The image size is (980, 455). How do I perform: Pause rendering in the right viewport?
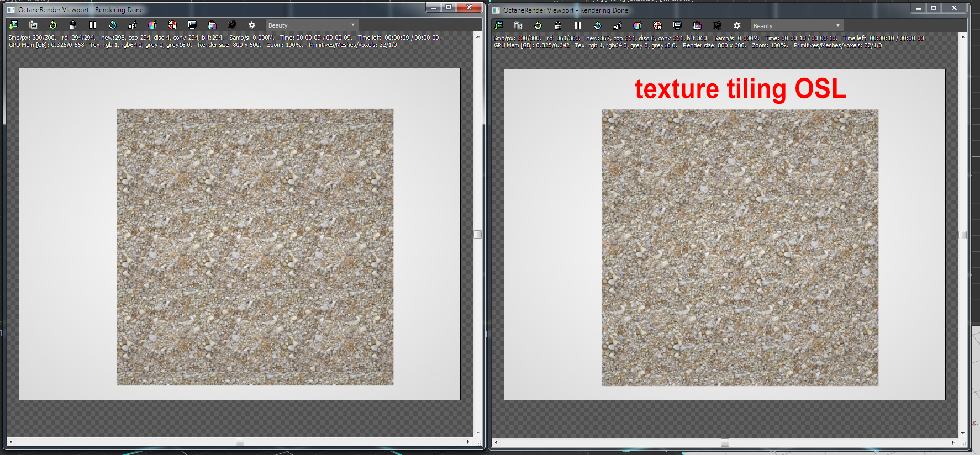point(578,25)
